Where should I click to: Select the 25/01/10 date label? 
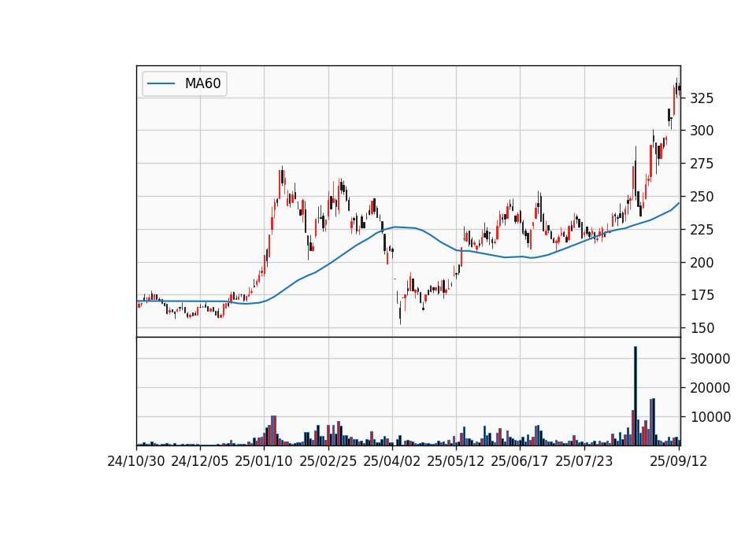coord(264,461)
